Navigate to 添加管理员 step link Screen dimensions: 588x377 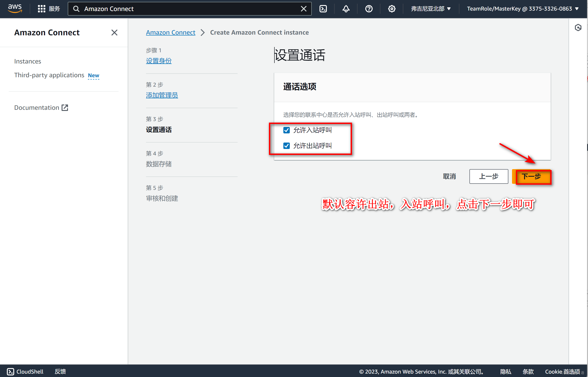[x=162, y=95]
